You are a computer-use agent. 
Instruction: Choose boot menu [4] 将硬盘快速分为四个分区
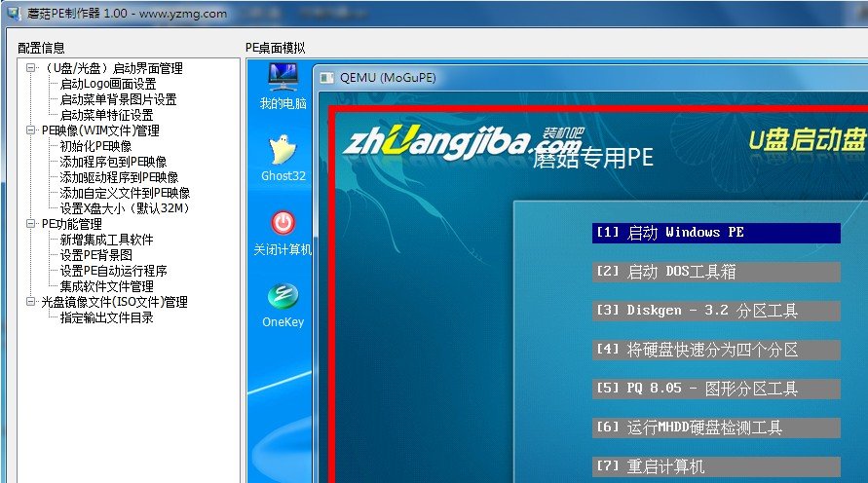pos(716,350)
